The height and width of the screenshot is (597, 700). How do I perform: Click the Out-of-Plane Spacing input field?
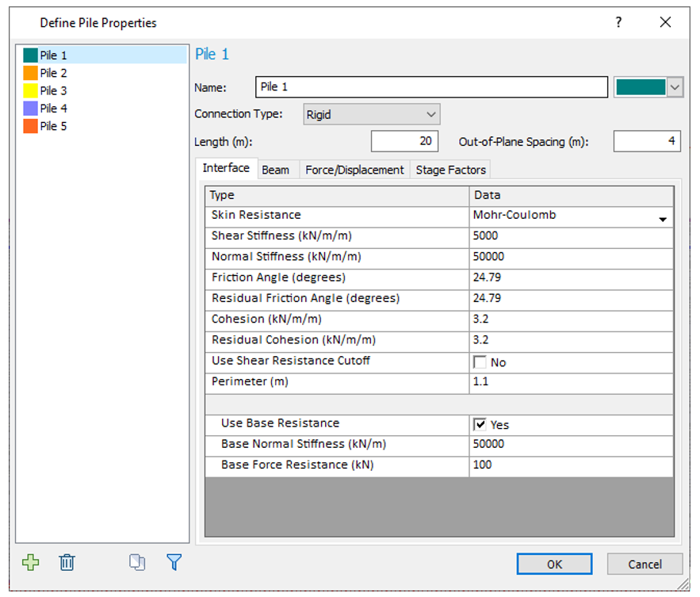click(647, 141)
